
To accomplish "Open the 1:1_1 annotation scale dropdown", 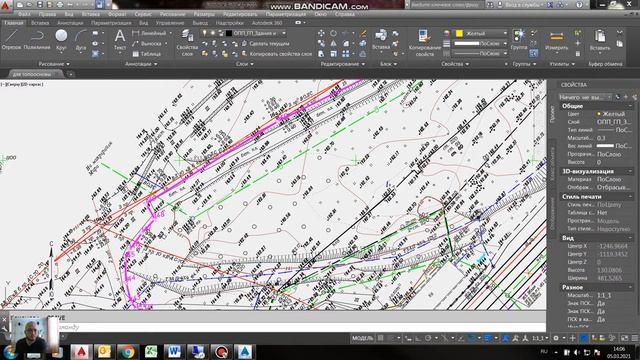I will (x=540, y=338).
